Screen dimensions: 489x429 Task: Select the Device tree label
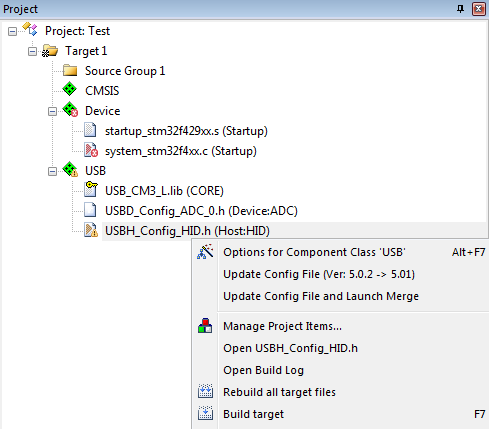103,111
